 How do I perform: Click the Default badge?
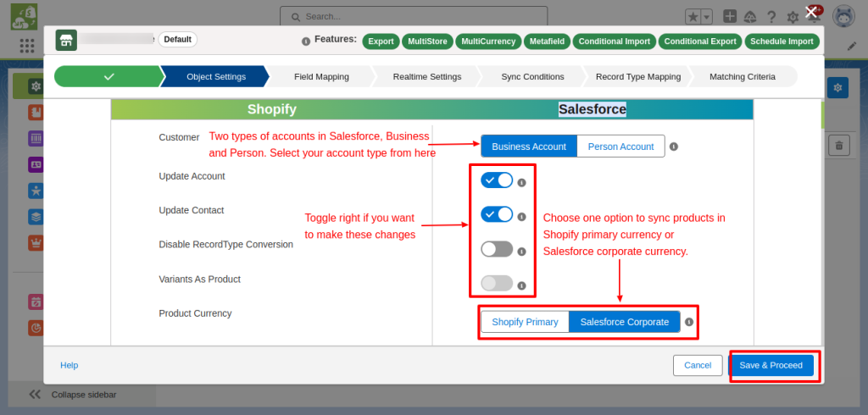pyautogui.click(x=178, y=39)
